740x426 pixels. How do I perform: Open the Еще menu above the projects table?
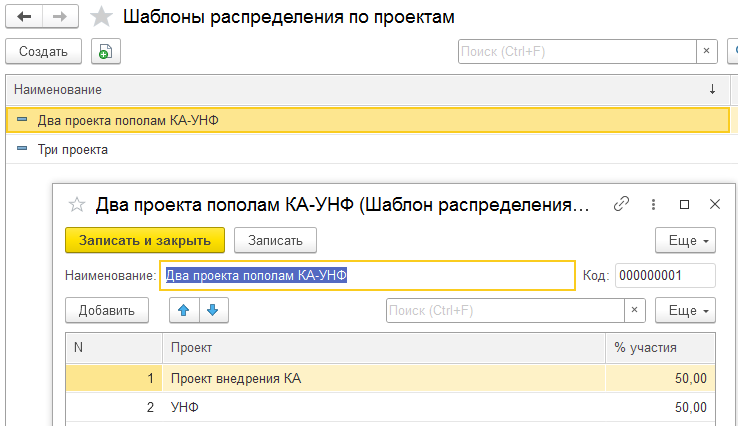[x=685, y=310]
